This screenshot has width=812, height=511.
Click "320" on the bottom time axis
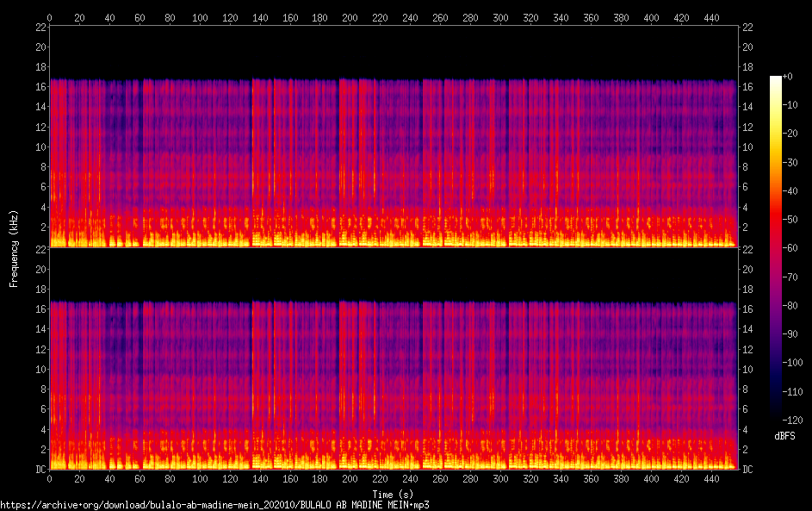click(530, 479)
